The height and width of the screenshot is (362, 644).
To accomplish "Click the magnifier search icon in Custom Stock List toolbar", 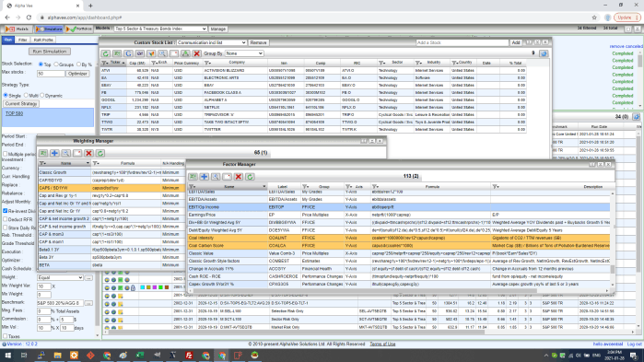I will point(163,53).
